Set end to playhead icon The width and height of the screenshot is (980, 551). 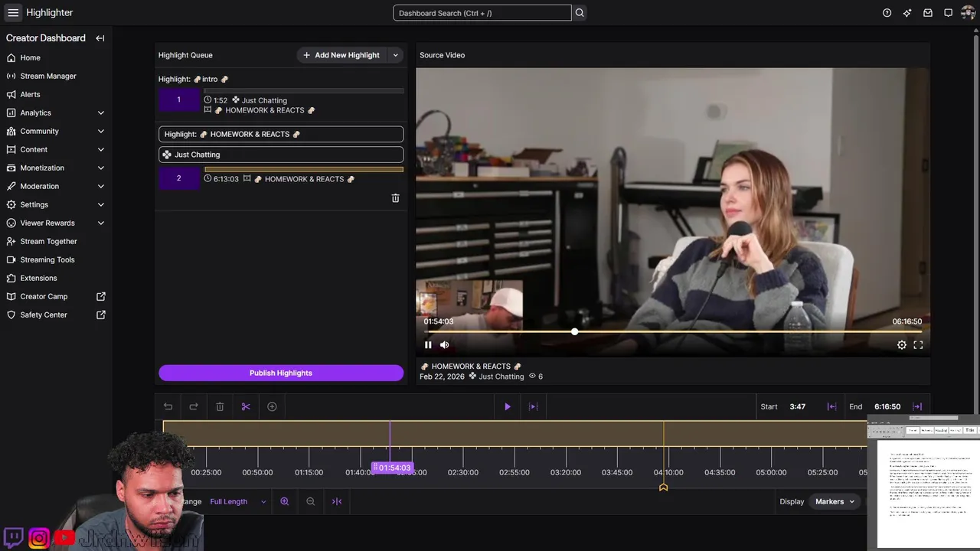click(917, 406)
